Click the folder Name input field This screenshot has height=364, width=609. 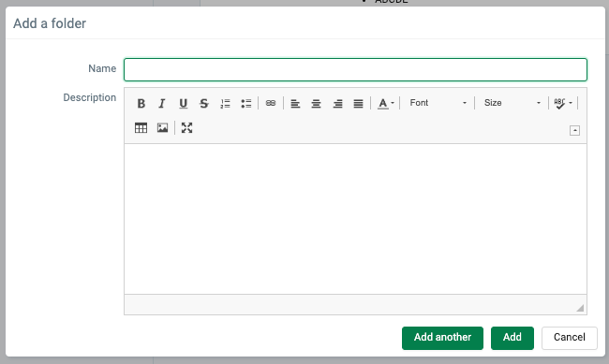pos(355,69)
